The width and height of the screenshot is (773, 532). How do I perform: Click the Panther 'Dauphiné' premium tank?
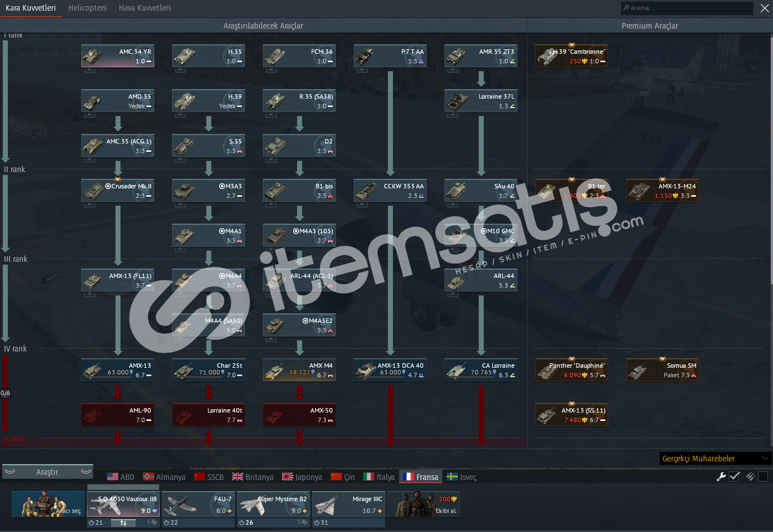point(572,370)
